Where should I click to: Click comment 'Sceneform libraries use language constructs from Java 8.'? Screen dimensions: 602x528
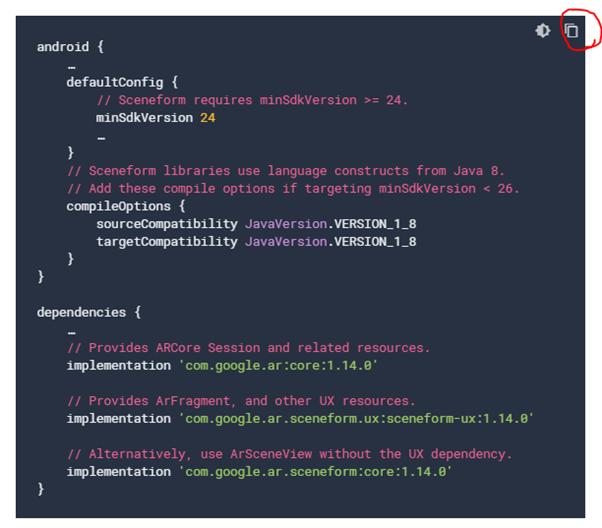tap(286, 170)
